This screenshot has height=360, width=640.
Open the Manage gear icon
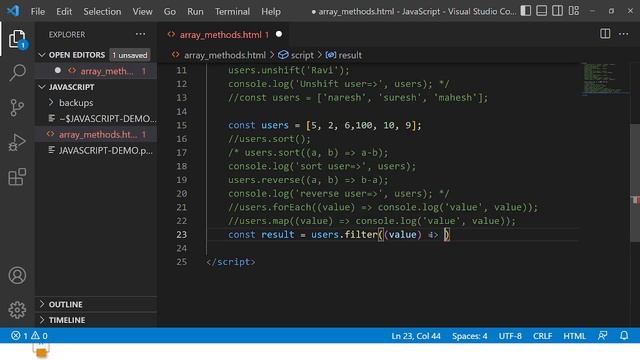pos(17,310)
